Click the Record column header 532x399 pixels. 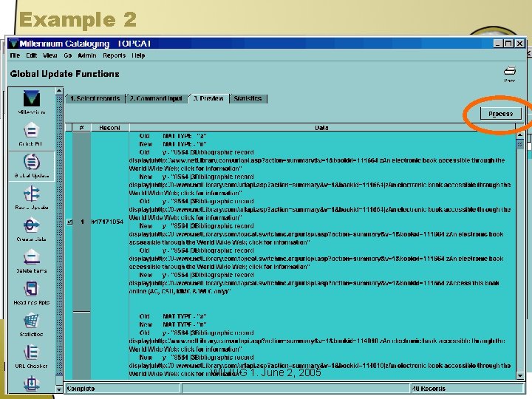(109, 128)
